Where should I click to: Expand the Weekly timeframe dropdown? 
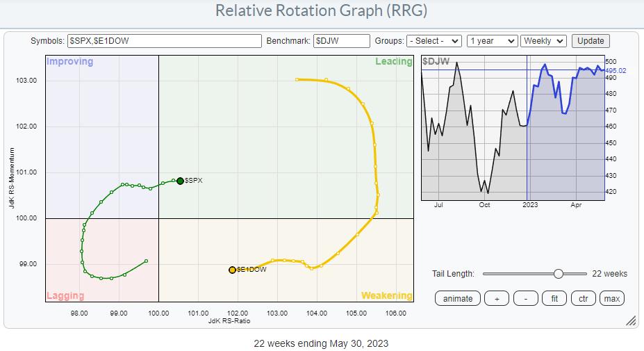(x=545, y=41)
